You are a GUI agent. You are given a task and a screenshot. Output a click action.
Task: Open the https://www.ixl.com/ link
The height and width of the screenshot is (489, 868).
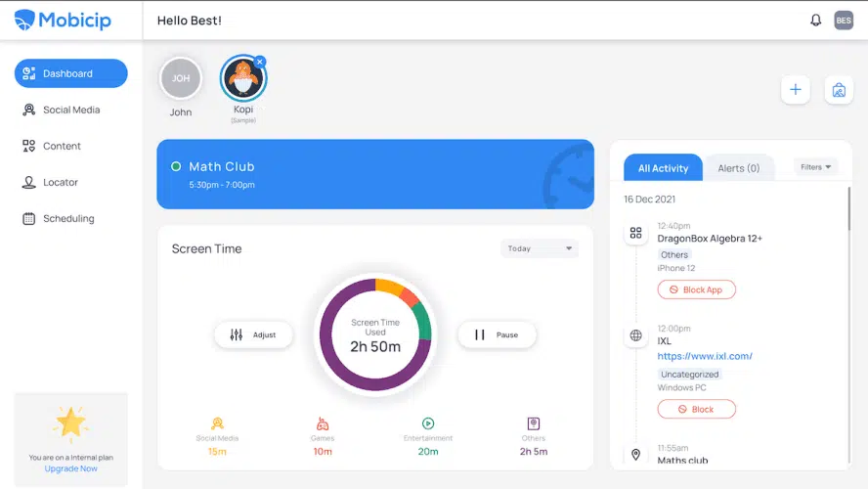[x=705, y=356]
